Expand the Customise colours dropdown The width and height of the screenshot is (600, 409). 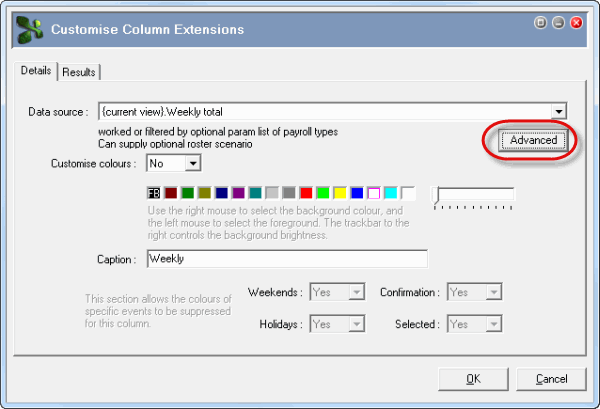pos(193,163)
